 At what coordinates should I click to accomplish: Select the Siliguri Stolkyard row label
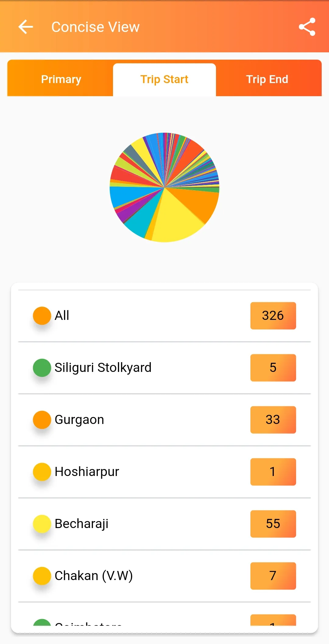tap(103, 368)
